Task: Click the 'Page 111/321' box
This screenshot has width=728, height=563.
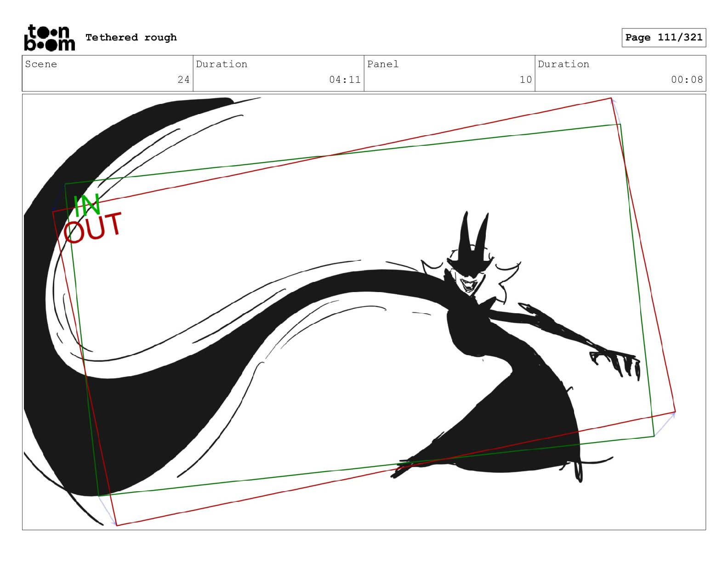Action: point(664,37)
